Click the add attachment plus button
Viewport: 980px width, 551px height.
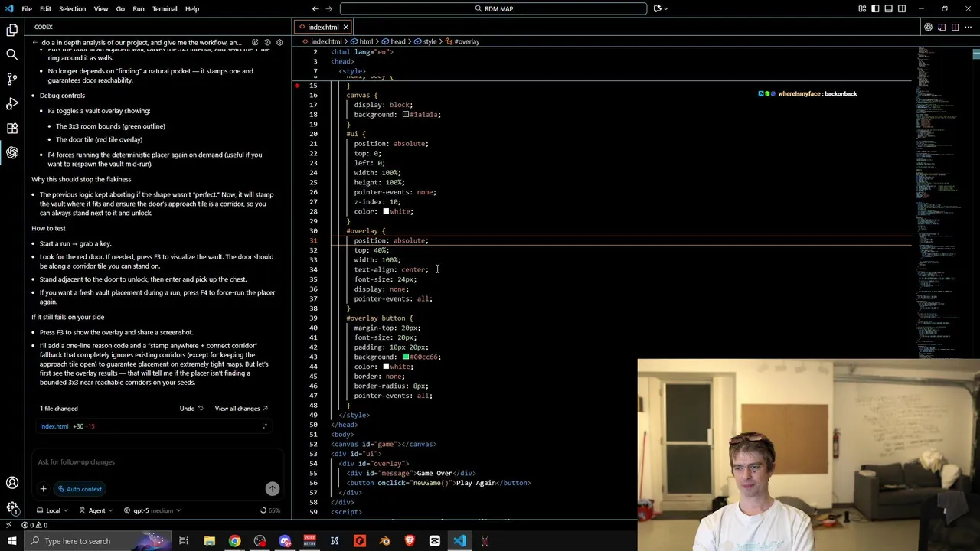[43, 489]
